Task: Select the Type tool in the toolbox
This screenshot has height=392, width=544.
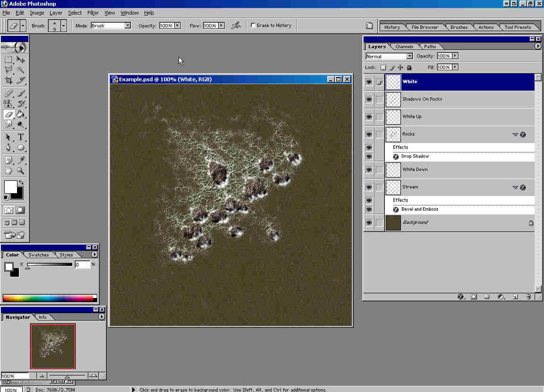Action: tap(21, 137)
